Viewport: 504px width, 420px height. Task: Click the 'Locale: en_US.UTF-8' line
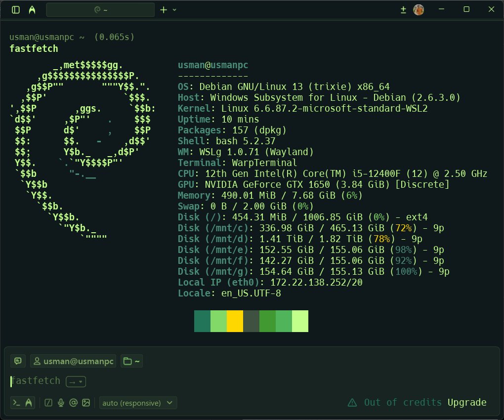pyautogui.click(x=229, y=294)
